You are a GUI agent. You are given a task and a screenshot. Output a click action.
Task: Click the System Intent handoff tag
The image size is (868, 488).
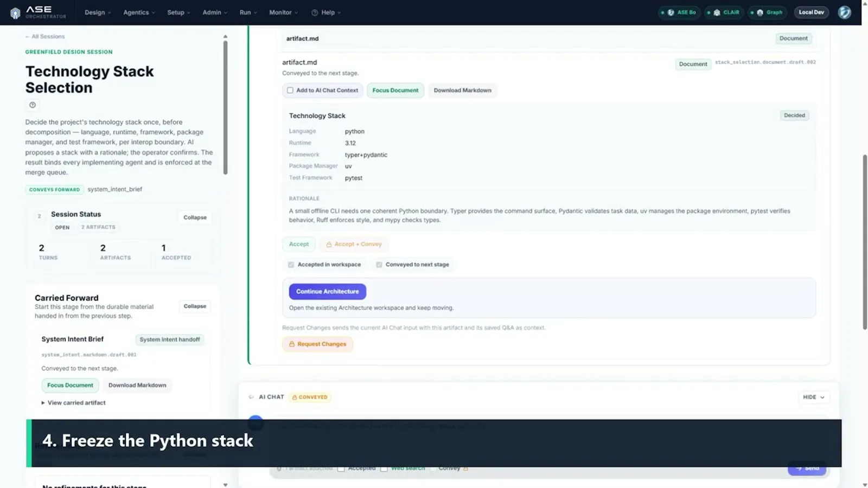[170, 339]
